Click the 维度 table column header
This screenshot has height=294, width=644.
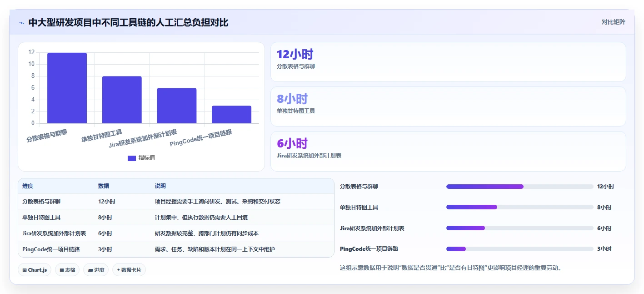coord(28,186)
